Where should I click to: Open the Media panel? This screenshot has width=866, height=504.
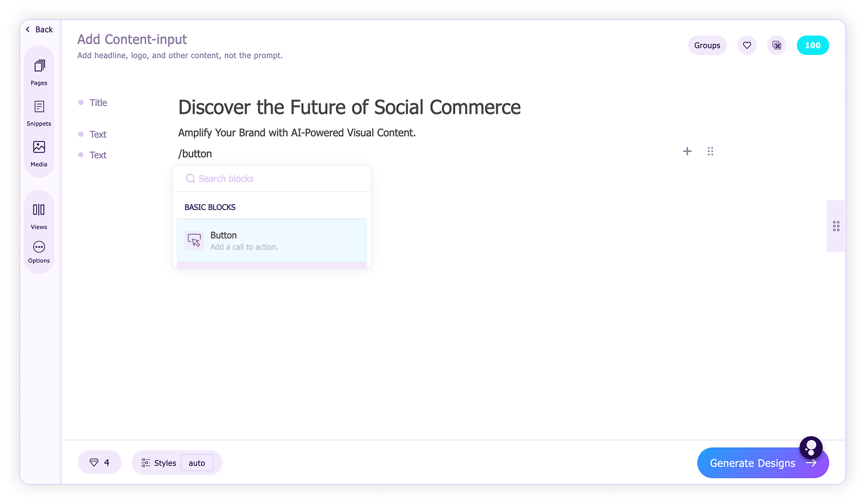click(x=39, y=154)
